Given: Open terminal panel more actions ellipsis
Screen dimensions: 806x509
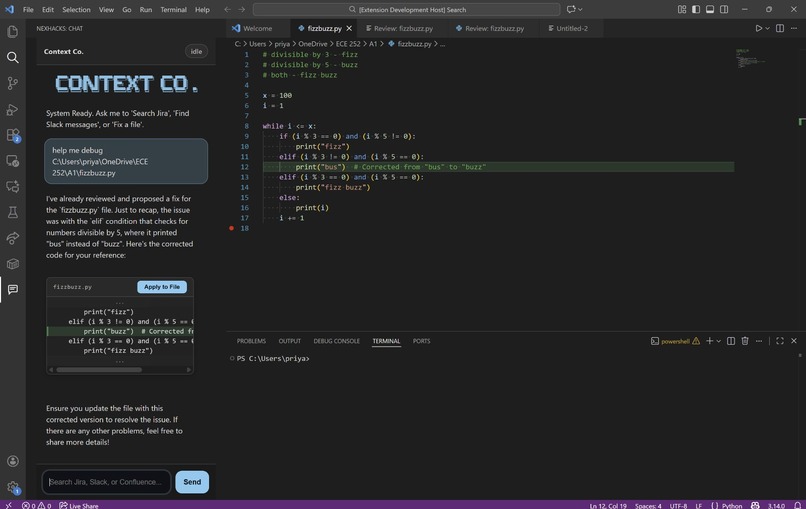Looking at the screenshot, I should 759,341.
